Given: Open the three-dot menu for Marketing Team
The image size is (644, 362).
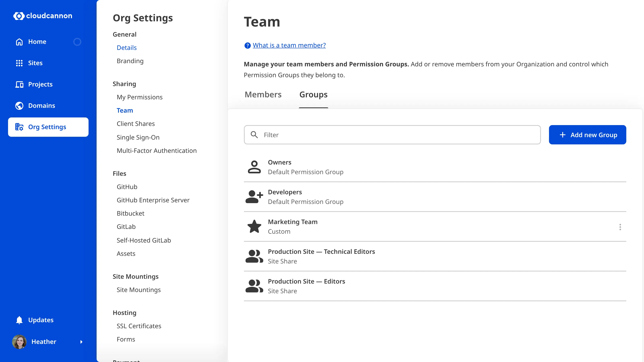Looking at the screenshot, I should tap(620, 227).
